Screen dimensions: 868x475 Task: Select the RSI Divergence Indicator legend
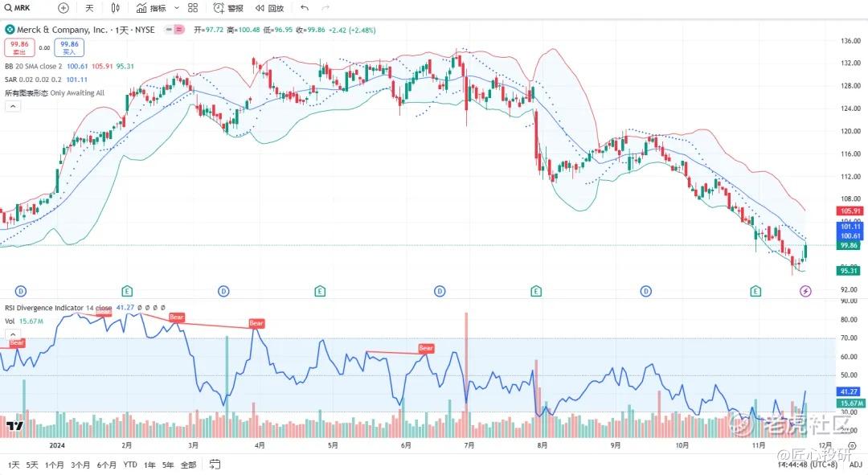point(58,308)
